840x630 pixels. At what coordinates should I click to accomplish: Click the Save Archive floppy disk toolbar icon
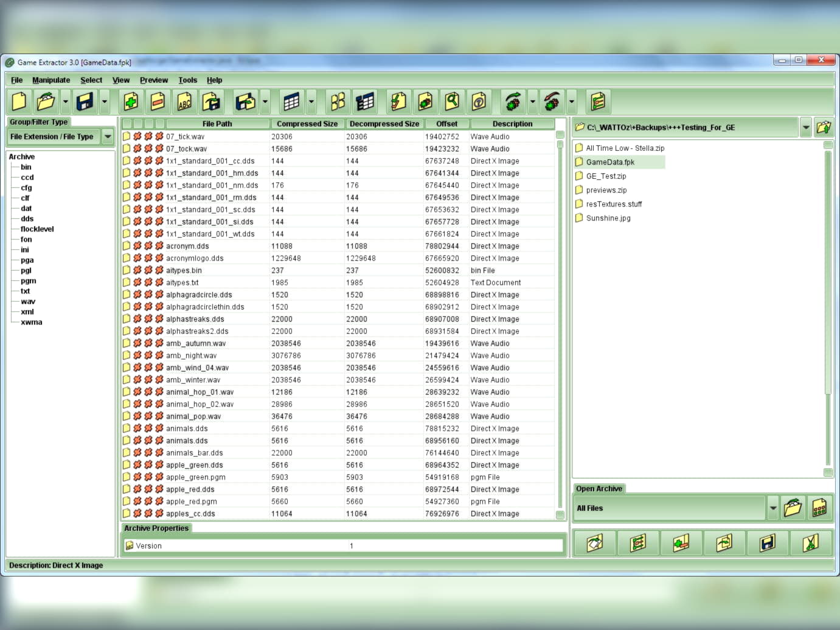(x=85, y=102)
